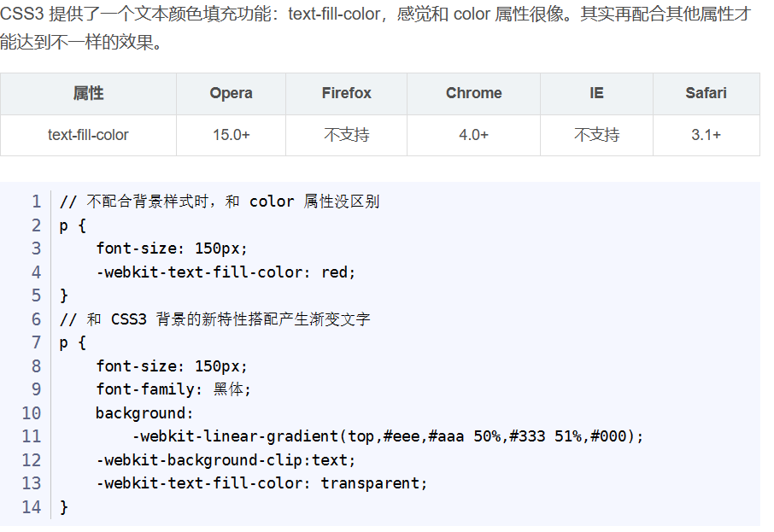
Task: Click the Chrome column header
Action: click(x=474, y=94)
